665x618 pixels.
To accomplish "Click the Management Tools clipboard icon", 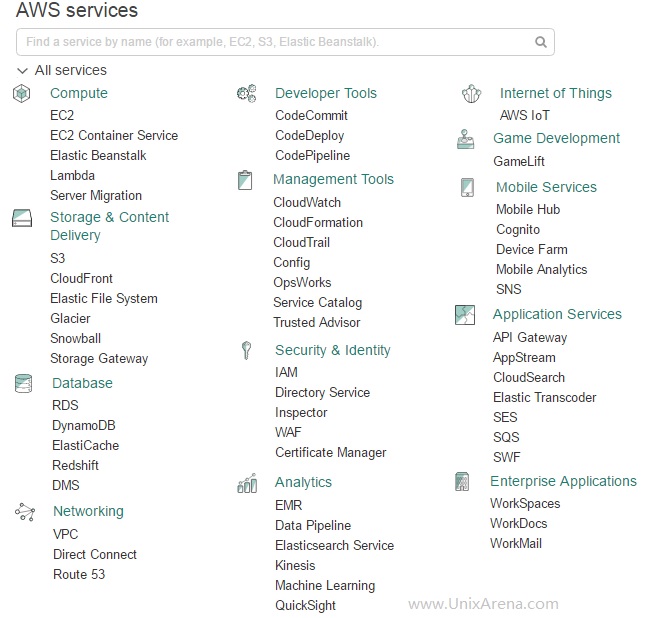I will [x=245, y=180].
